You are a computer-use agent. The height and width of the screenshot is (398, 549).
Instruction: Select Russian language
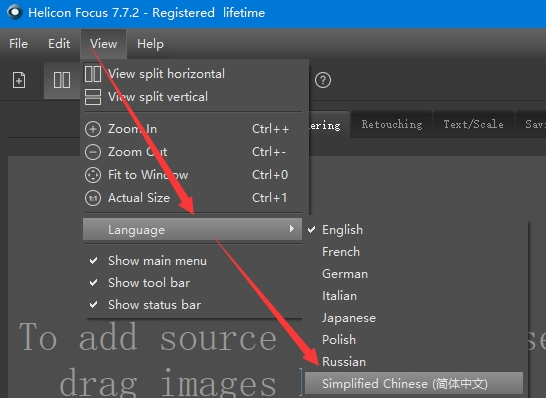coord(414,362)
